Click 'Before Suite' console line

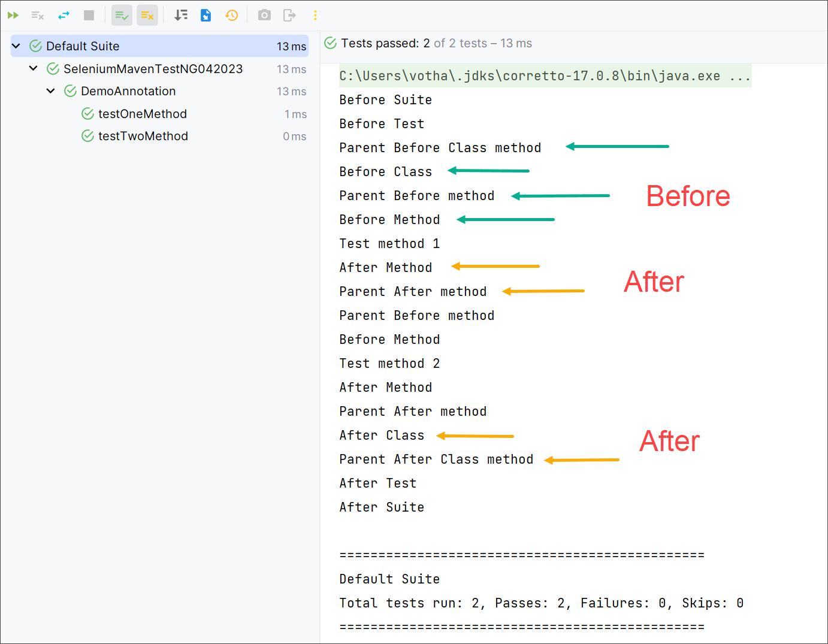(385, 100)
